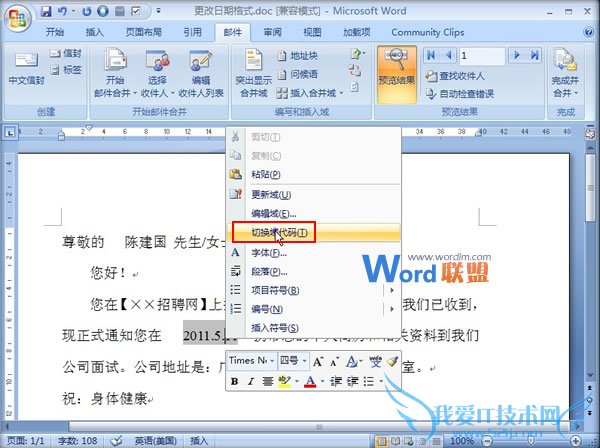Choose 更新域 from context menu
This screenshot has width=600, height=448.
click(314, 195)
